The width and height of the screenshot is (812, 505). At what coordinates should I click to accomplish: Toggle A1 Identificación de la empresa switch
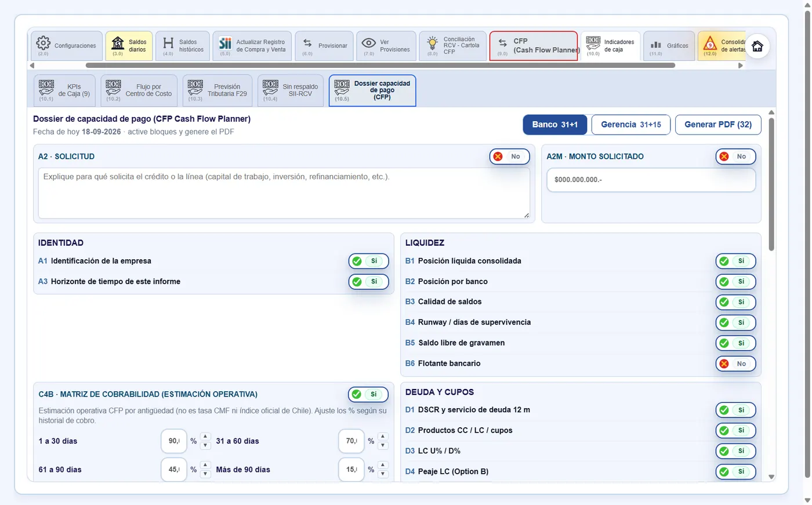[x=368, y=261]
